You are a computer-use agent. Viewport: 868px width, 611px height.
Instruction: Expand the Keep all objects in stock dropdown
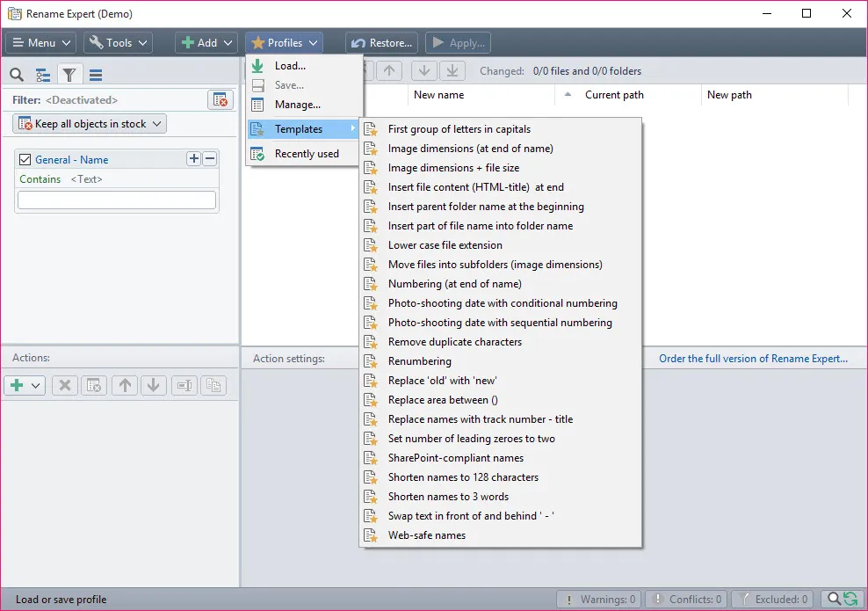click(90, 124)
